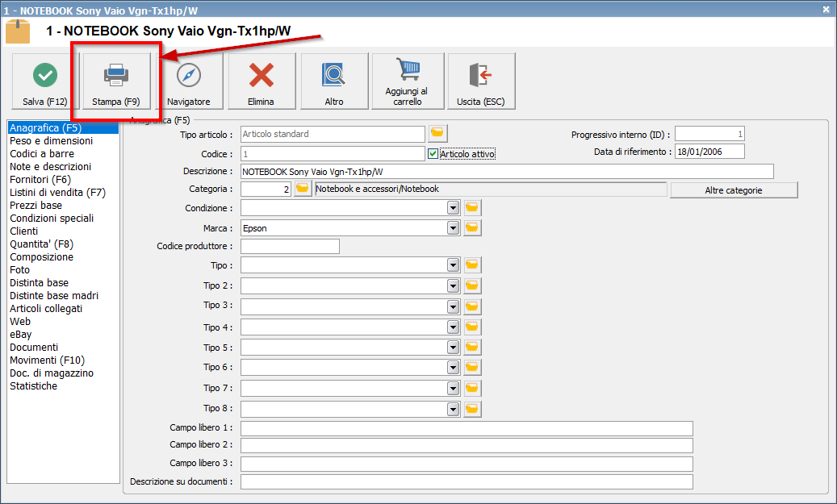Open the Clienti section
837x504 pixels.
[x=24, y=231]
